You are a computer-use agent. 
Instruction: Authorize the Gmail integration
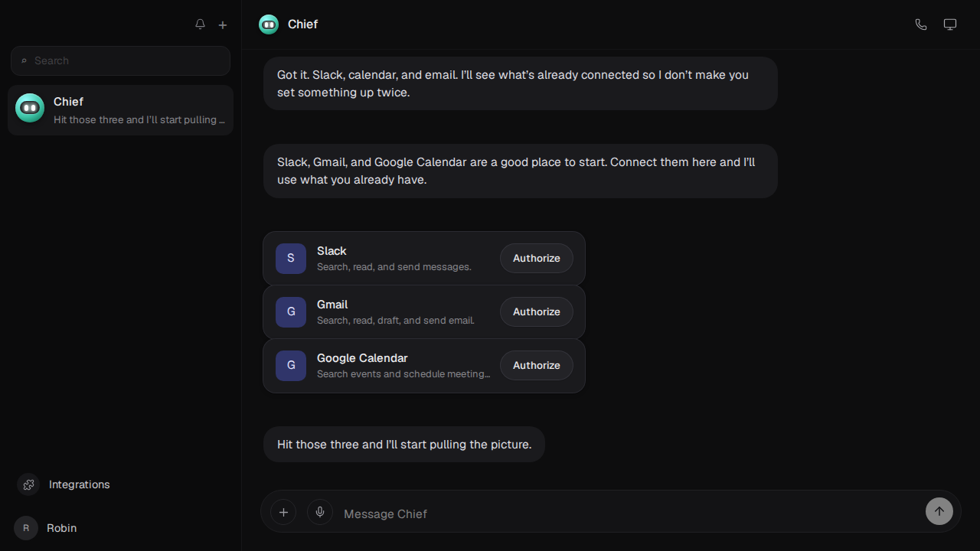[537, 312]
